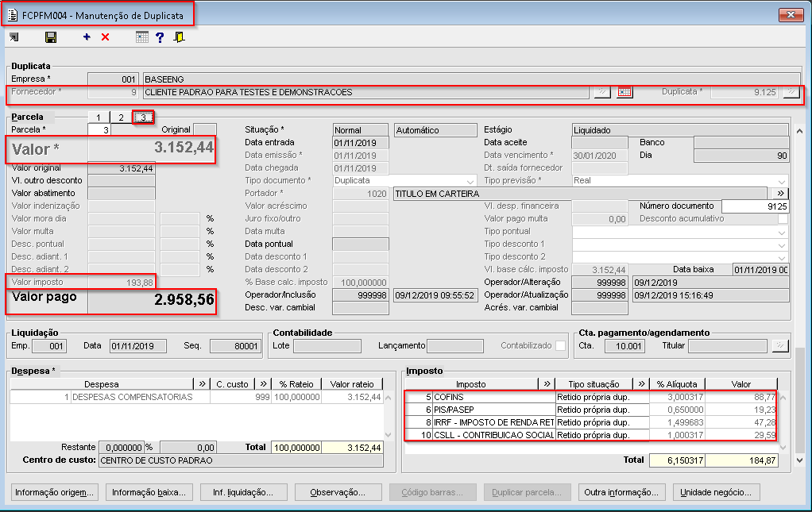Open the Tipo documento dropdown

pyautogui.click(x=470, y=181)
